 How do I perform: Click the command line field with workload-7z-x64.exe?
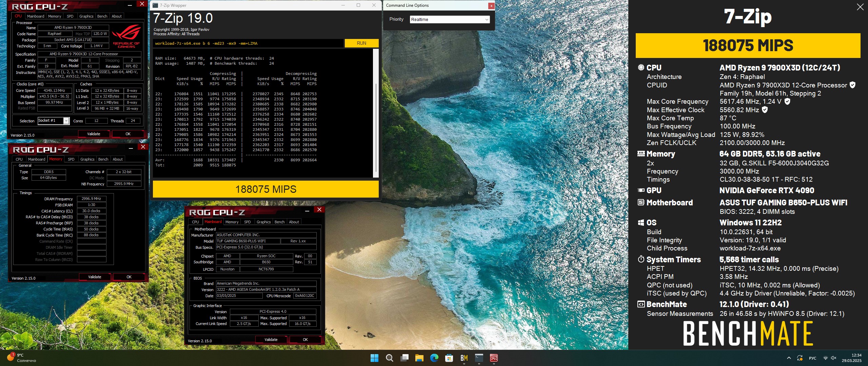tap(248, 43)
